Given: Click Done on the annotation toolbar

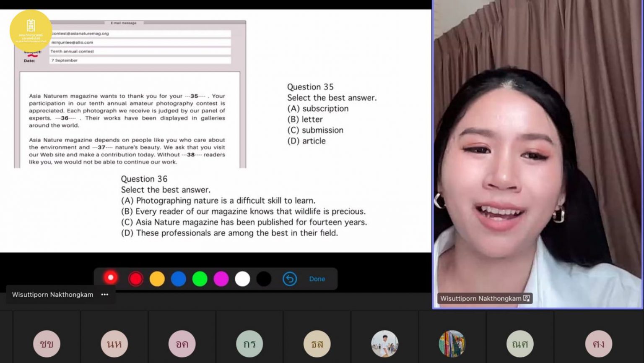Looking at the screenshot, I should [x=317, y=279].
